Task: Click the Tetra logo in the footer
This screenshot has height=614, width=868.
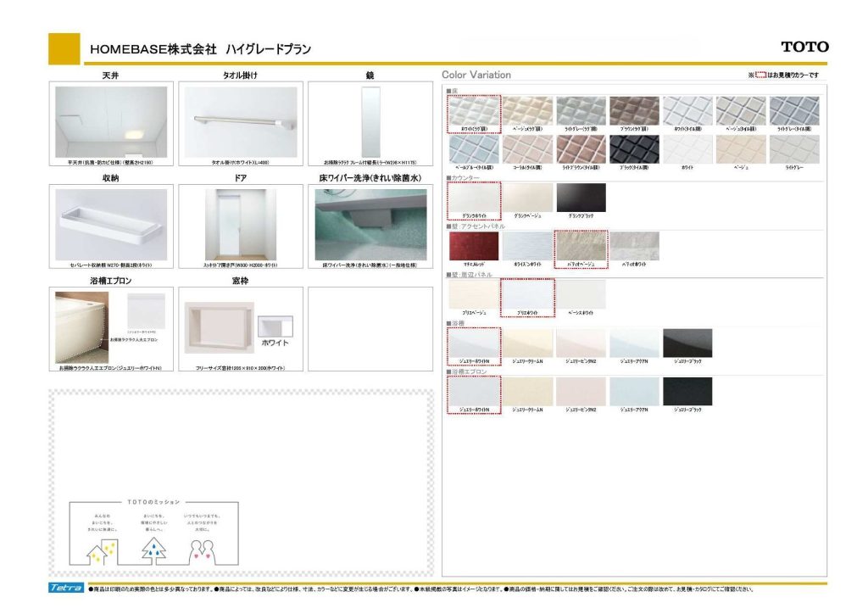Action: (x=65, y=588)
